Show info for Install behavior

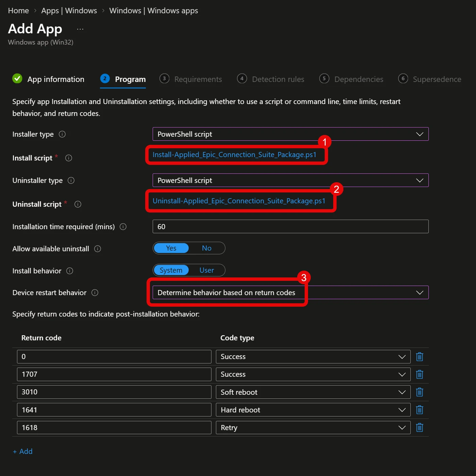point(70,271)
